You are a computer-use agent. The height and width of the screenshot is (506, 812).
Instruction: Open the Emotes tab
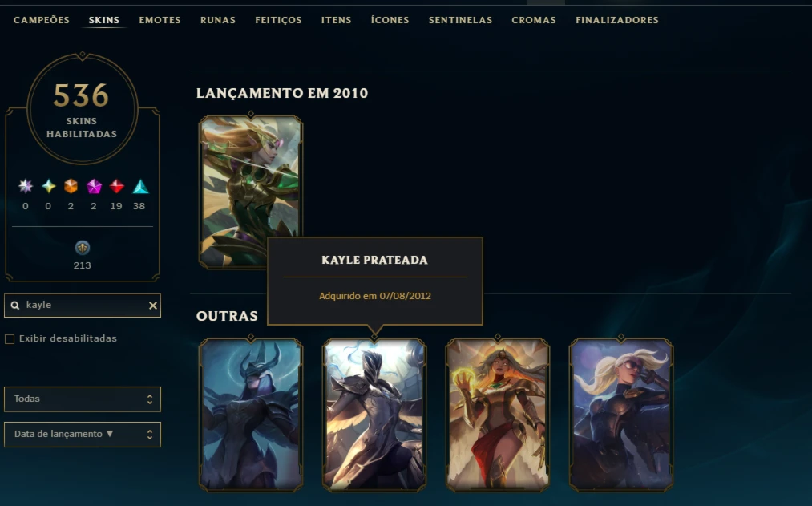(160, 20)
